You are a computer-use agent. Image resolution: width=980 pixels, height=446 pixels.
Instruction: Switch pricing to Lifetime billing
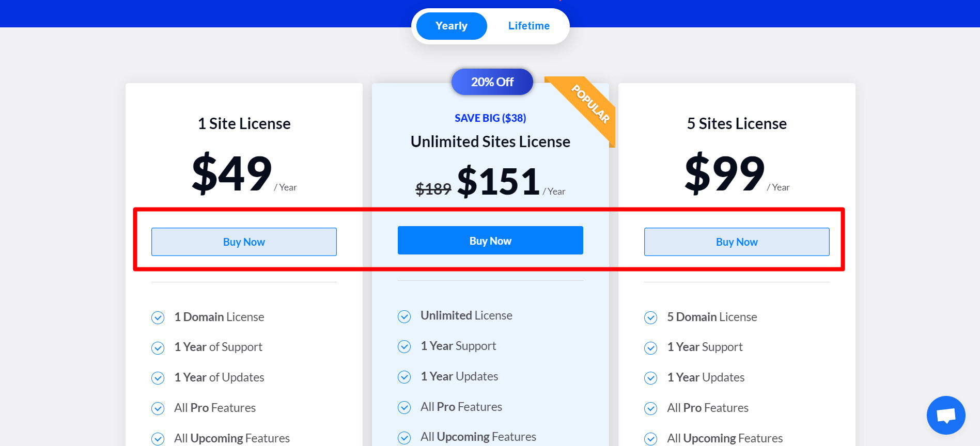528,26
